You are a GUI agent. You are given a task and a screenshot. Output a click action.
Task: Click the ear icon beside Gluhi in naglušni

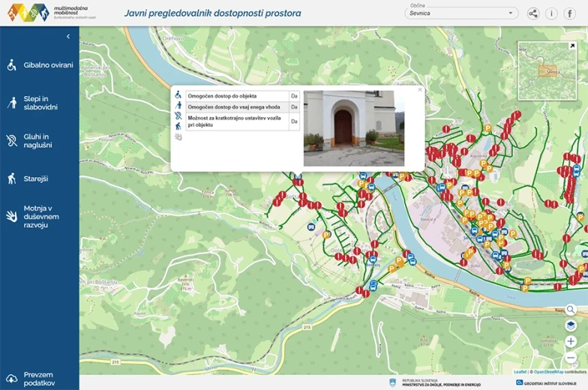coord(12,141)
